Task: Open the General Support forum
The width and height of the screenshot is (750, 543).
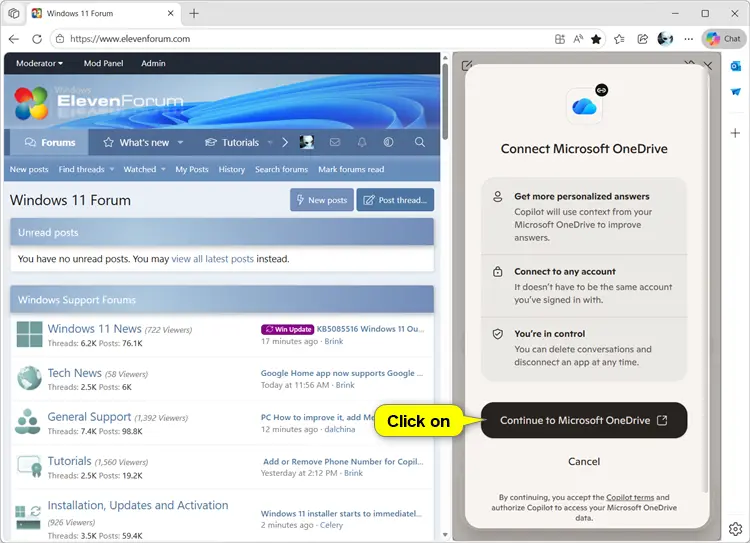Action: (x=89, y=417)
